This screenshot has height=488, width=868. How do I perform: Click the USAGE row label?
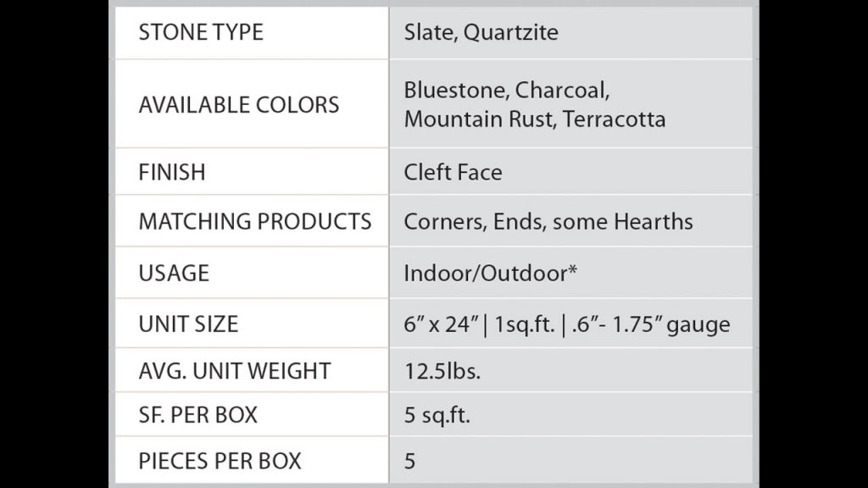174,273
